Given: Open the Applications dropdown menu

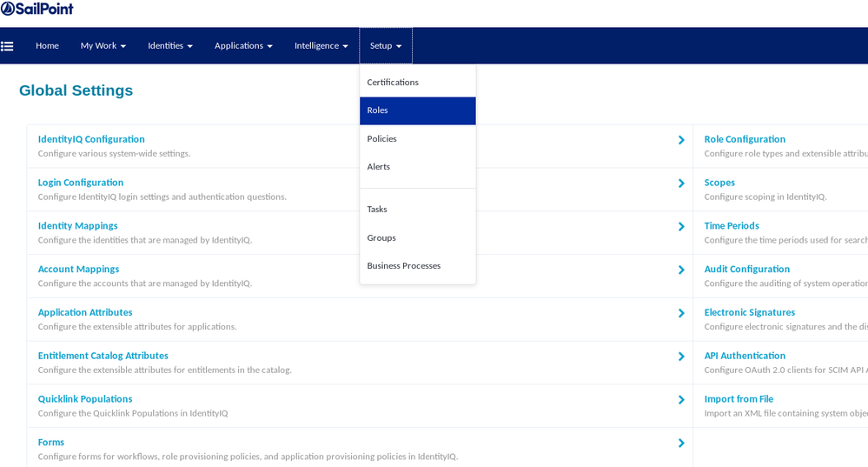Looking at the screenshot, I should pyautogui.click(x=243, y=46).
